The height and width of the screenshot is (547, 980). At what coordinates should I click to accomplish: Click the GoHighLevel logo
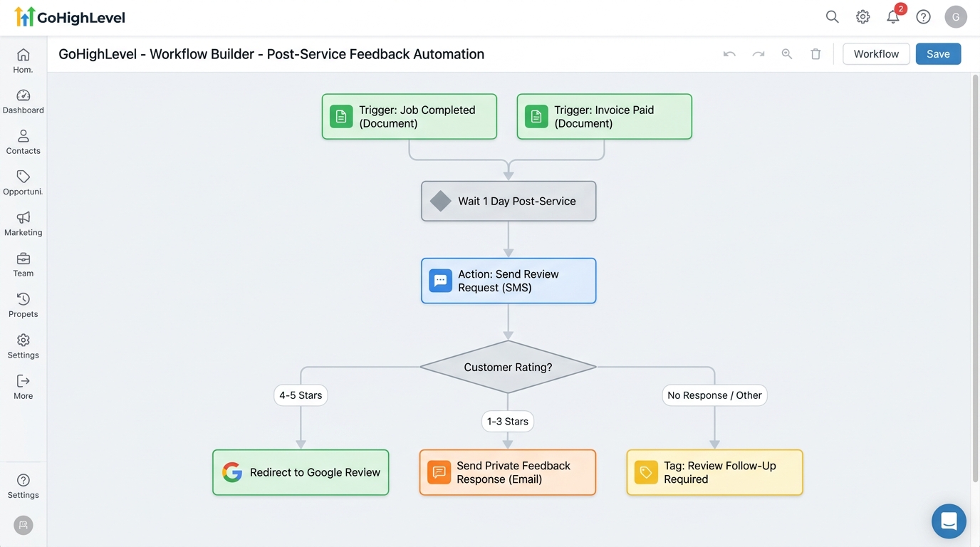click(70, 17)
